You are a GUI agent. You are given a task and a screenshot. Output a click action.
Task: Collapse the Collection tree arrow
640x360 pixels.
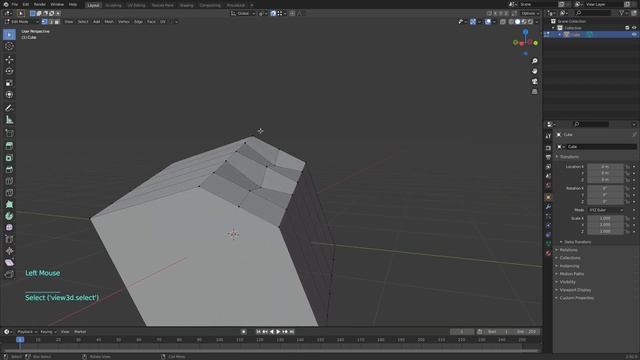(x=554, y=28)
